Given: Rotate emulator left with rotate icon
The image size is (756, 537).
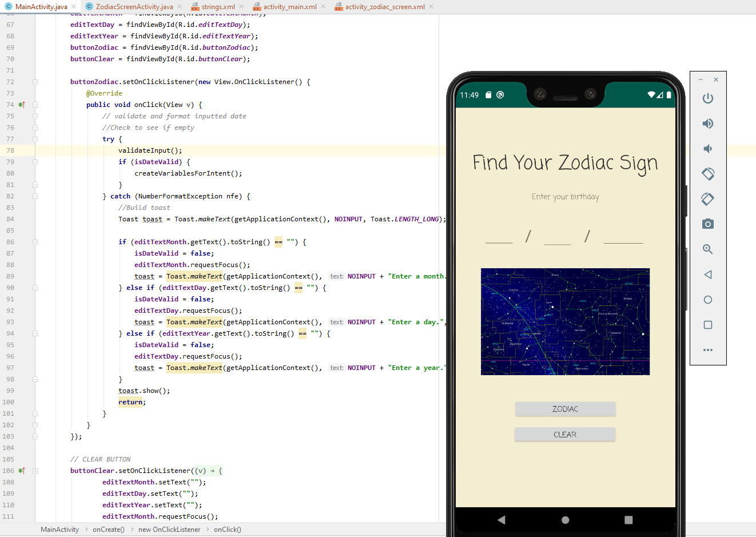Looking at the screenshot, I should [708, 174].
